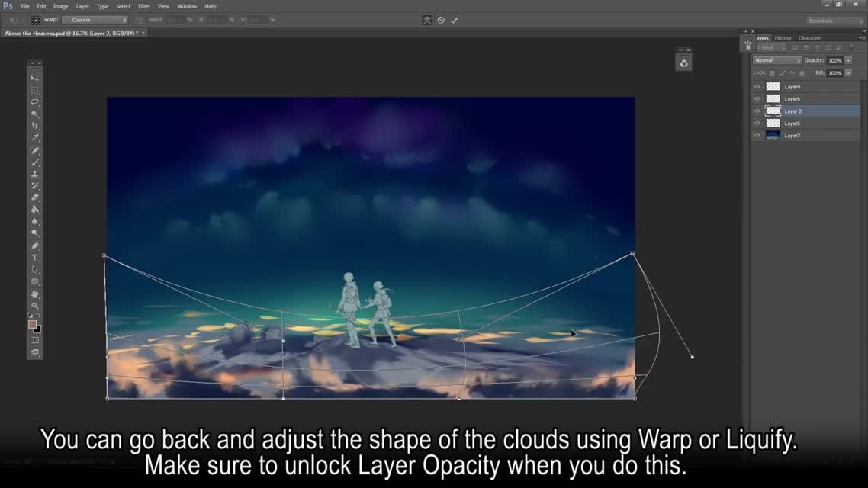The height and width of the screenshot is (488, 868).
Task: Click the foreground color swatch
Action: [32, 324]
